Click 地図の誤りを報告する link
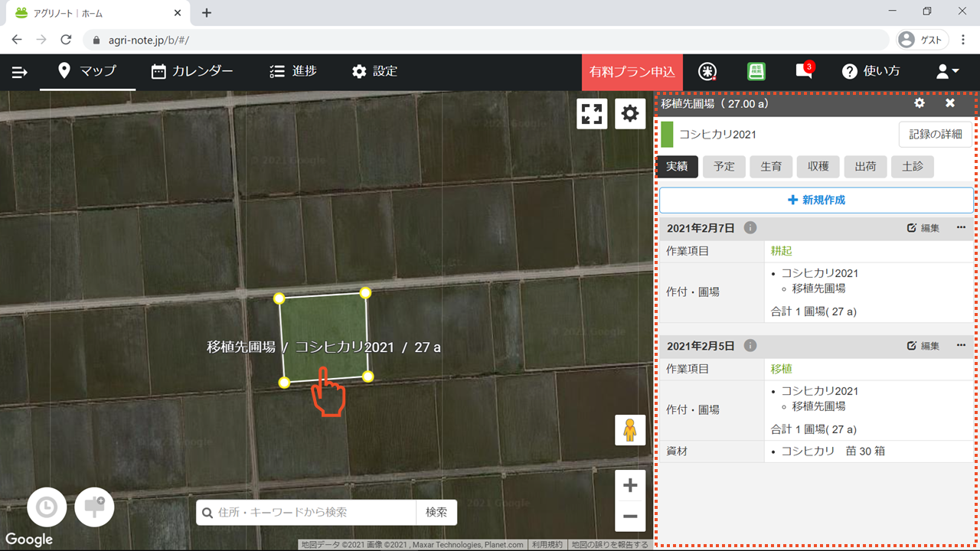The height and width of the screenshot is (551, 980). click(609, 545)
